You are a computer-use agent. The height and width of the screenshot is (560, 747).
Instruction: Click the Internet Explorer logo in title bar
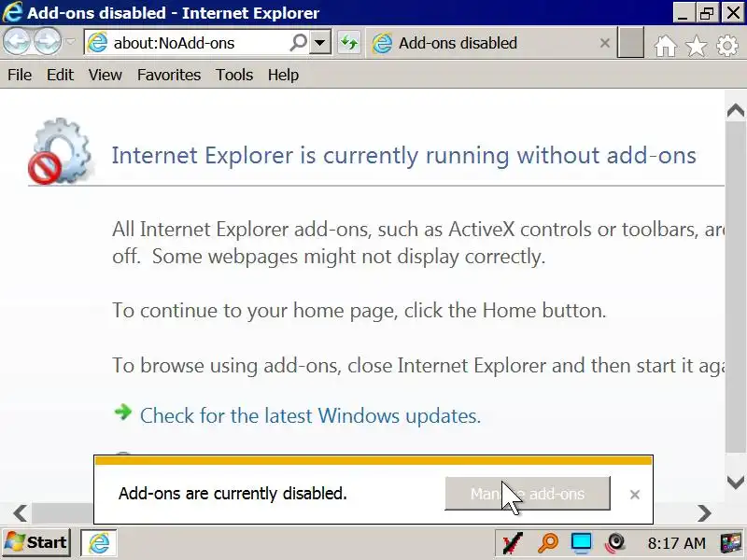pyautogui.click(x=12, y=12)
